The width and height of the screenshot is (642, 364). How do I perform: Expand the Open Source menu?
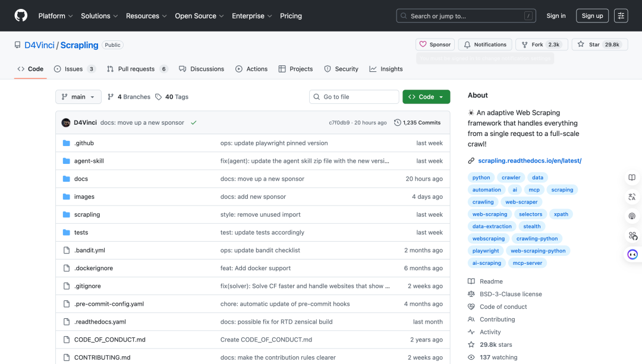click(x=199, y=16)
